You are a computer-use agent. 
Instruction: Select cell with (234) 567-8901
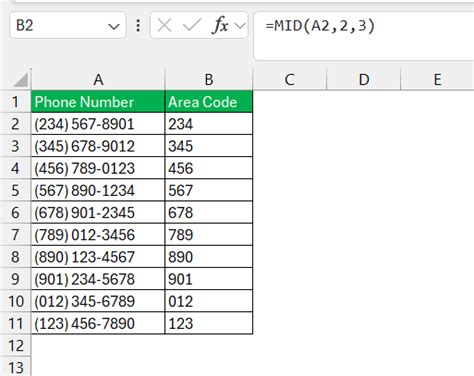pyautogui.click(x=98, y=124)
